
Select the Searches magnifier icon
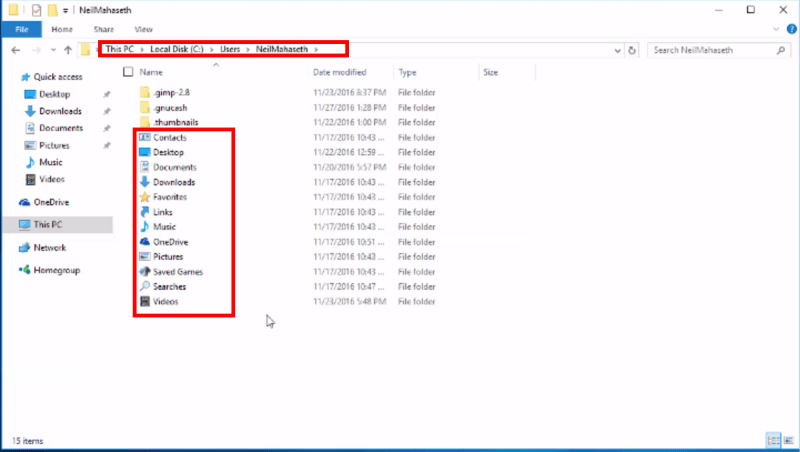pyautogui.click(x=145, y=286)
